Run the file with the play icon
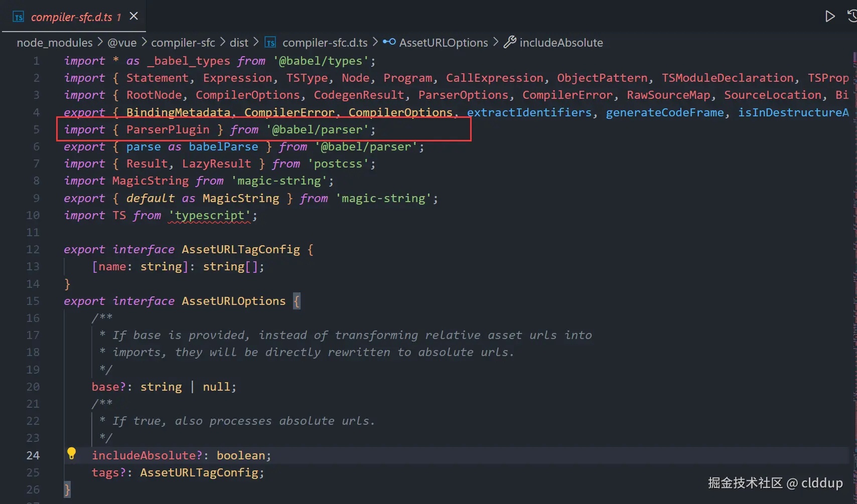Image resolution: width=857 pixels, height=504 pixels. click(x=830, y=16)
